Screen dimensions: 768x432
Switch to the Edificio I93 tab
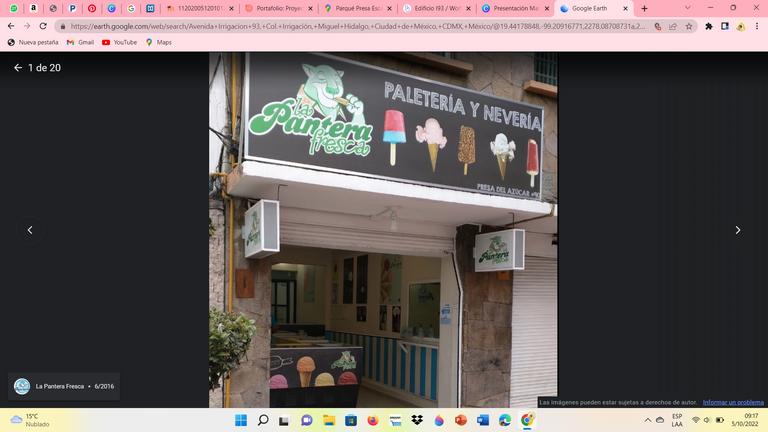(437, 8)
